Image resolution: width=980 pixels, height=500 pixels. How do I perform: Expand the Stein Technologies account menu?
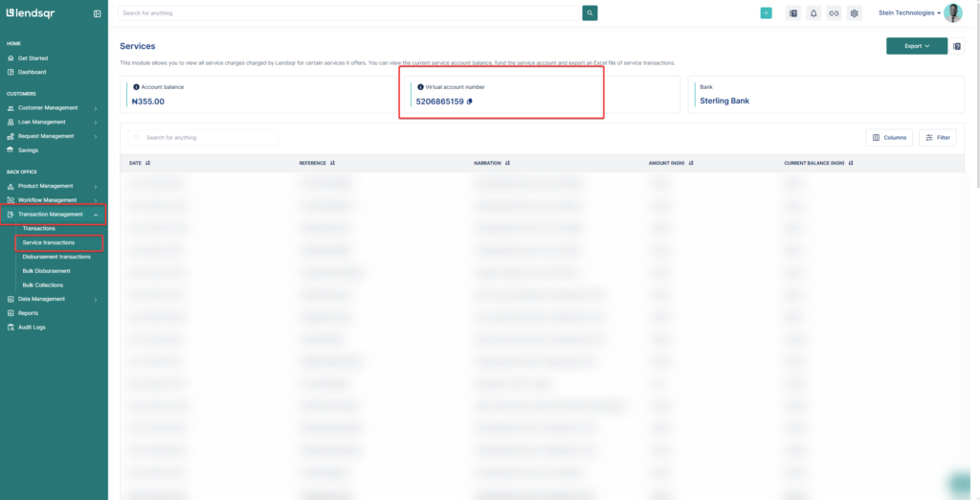coord(909,13)
